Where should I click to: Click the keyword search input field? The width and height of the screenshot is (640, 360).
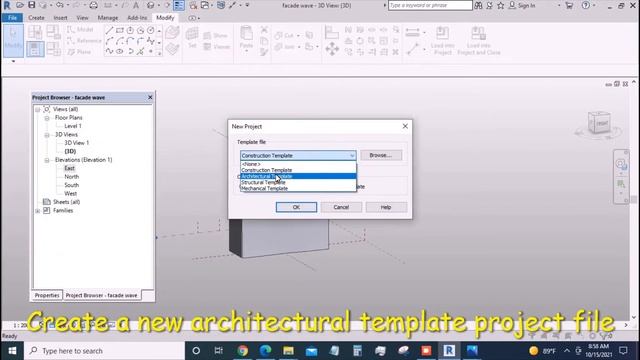point(430,5)
